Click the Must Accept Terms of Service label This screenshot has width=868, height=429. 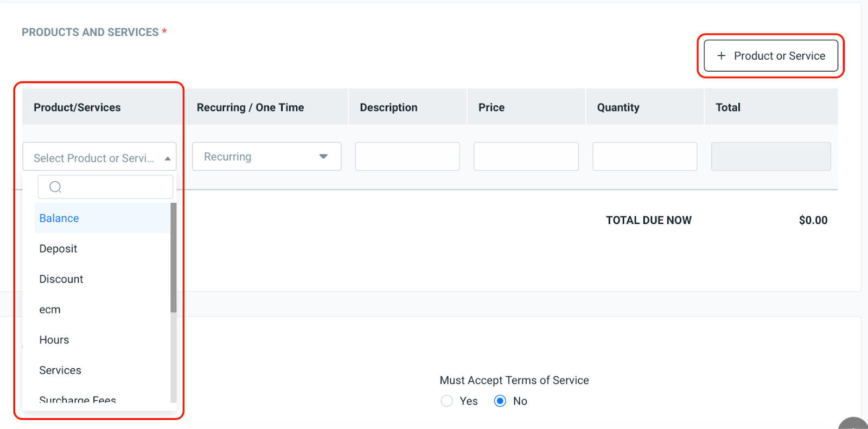(x=514, y=380)
